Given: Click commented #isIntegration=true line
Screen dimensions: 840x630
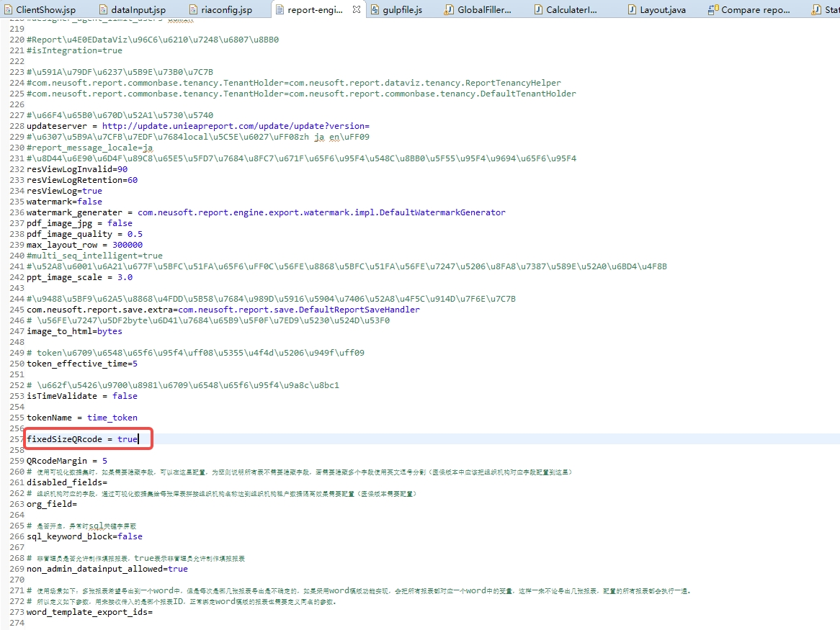Looking at the screenshot, I should pos(74,50).
